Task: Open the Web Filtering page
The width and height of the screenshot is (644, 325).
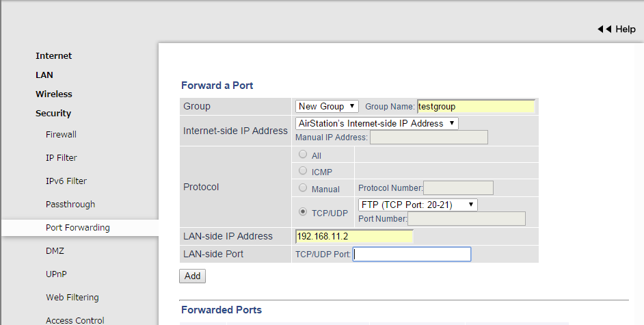Action: click(72, 298)
